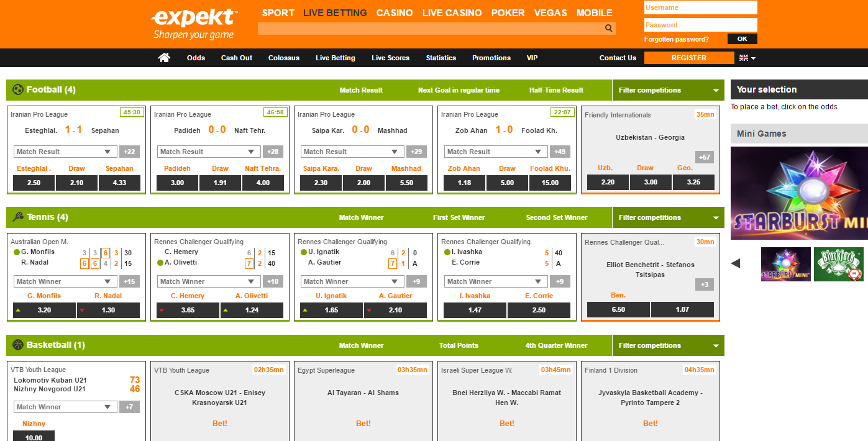
Task: Select Football Half-Time Result tab
Action: tap(556, 90)
